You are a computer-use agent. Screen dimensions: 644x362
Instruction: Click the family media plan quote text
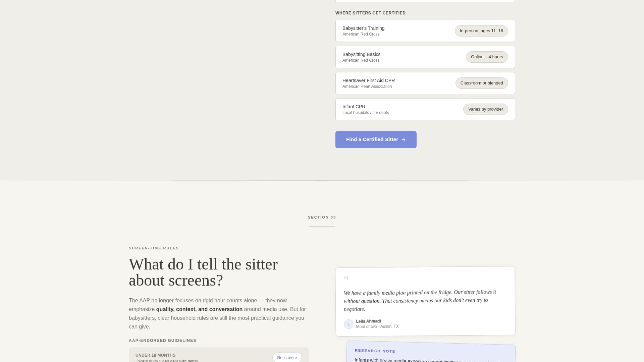tap(420, 301)
